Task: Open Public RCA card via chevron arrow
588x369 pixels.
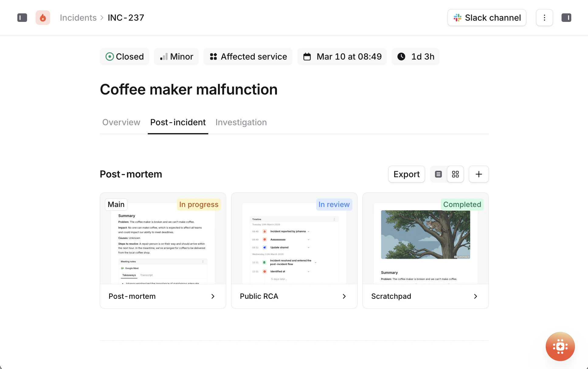Action: (x=344, y=296)
